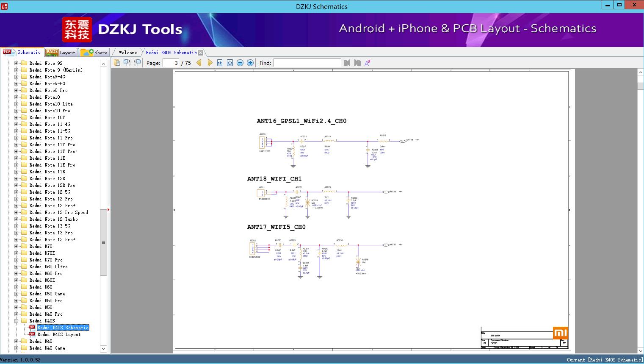Select the Redmi K60 Pro entry
Viewport: 644px width, 364px height.
46,273
